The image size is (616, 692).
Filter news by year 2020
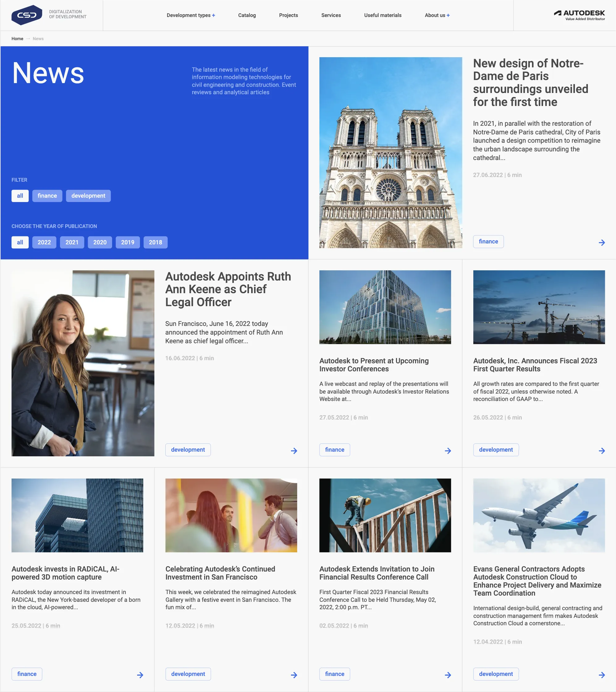(100, 243)
